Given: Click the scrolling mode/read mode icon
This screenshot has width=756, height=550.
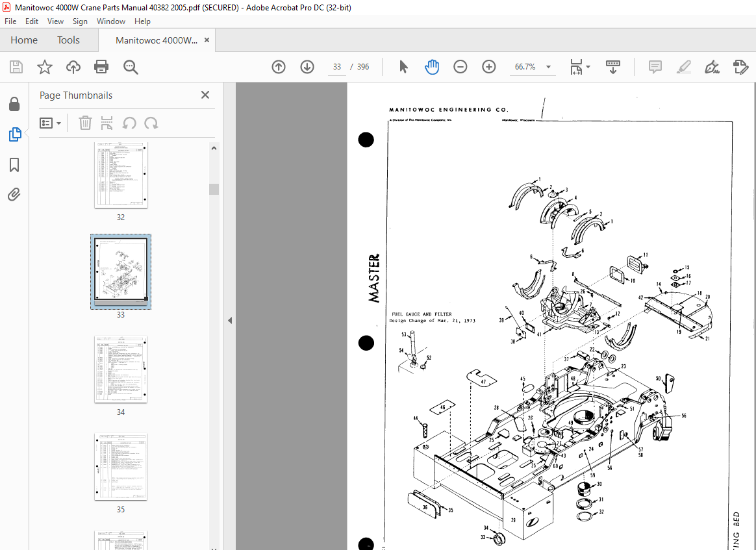Looking at the screenshot, I should coord(613,67).
